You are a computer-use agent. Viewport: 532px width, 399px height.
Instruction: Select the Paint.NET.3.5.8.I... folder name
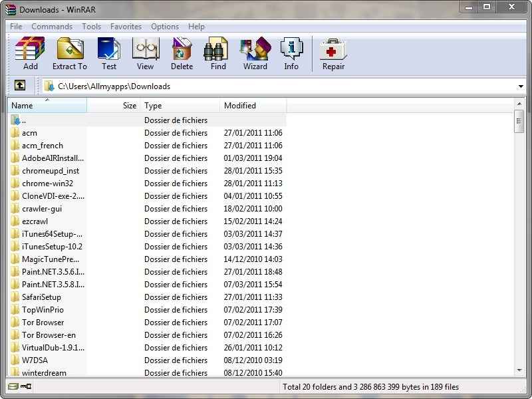53,285
